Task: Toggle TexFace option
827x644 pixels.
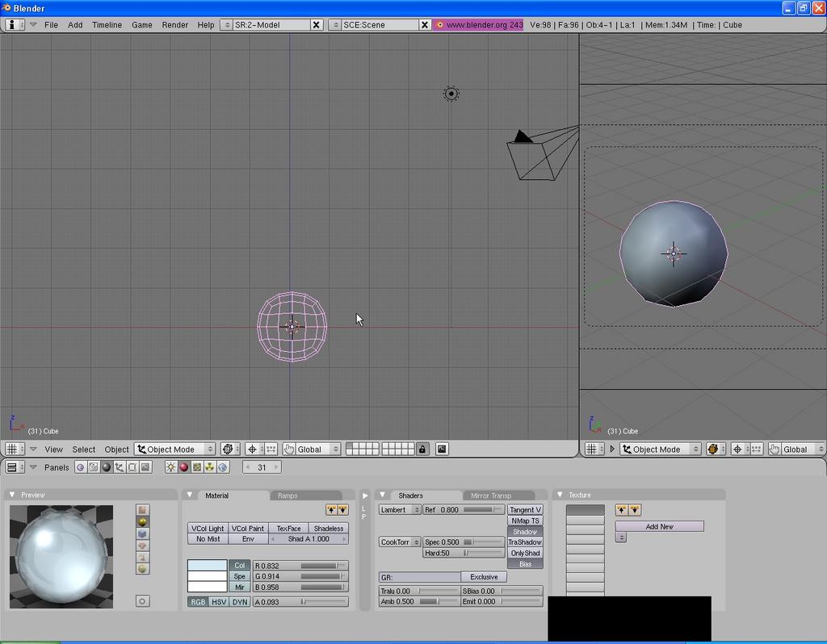Action: [288, 528]
